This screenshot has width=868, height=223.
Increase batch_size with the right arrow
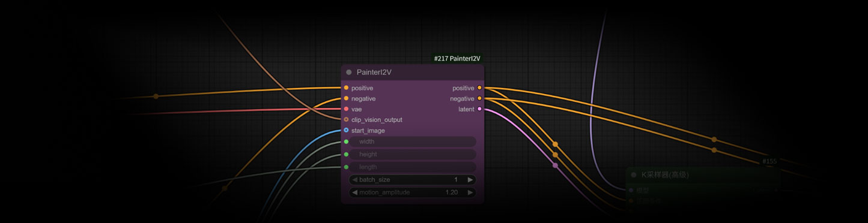470,180
